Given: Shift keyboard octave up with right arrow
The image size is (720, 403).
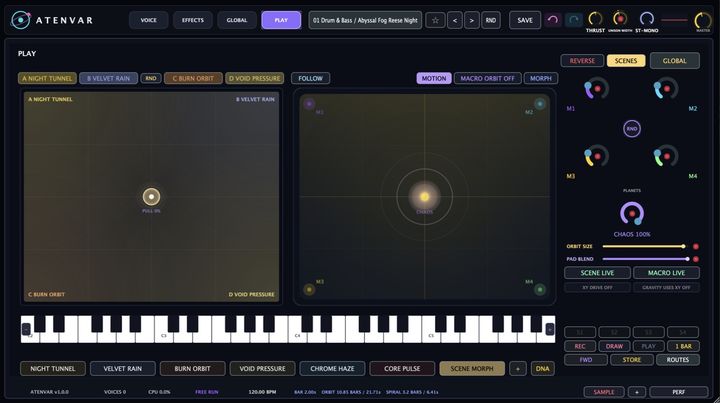Looking at the screenshot, I should [x=549, y=329].
